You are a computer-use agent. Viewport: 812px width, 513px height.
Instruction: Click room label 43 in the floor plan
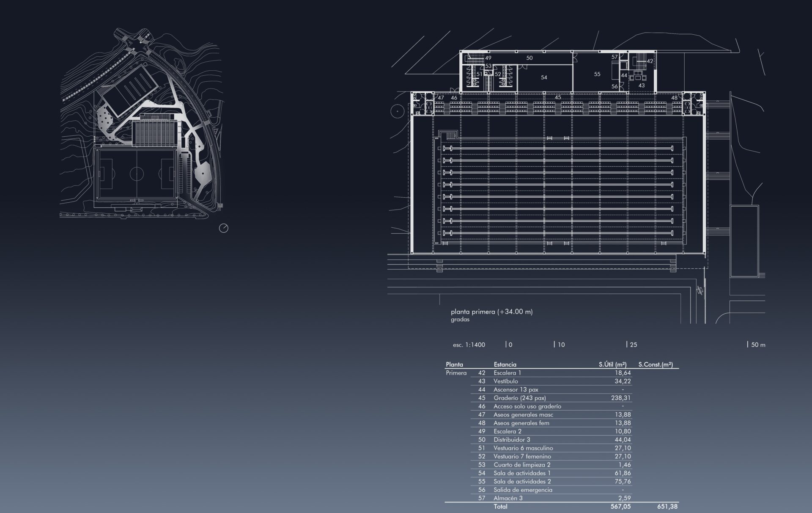[x=642, y=85]
